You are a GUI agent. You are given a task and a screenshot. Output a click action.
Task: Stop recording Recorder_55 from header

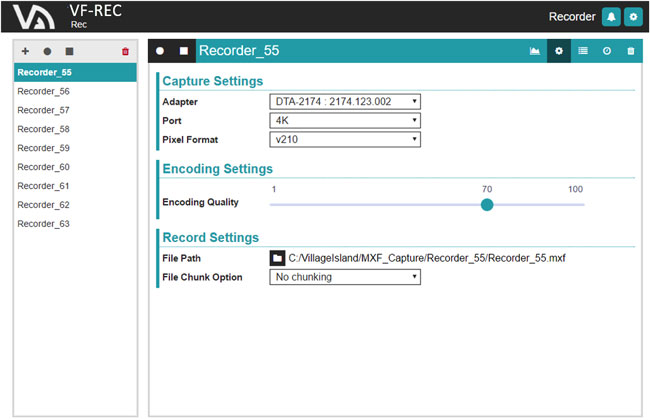pyautogui.click(x=183, y=51)
